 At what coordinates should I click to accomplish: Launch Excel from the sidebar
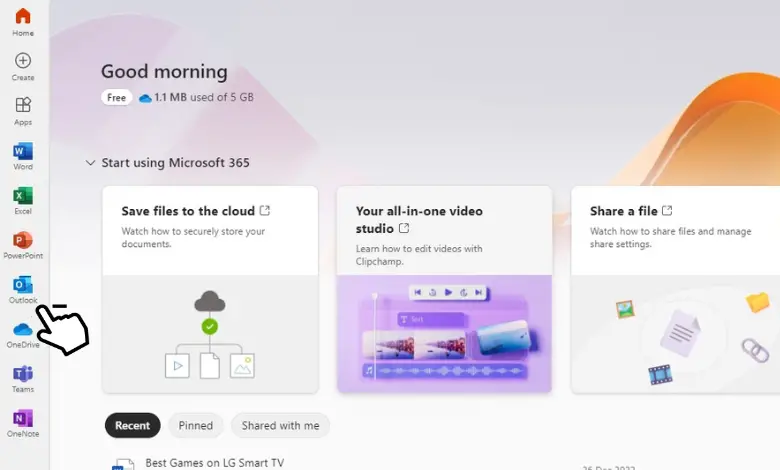[x=23, y=200]
